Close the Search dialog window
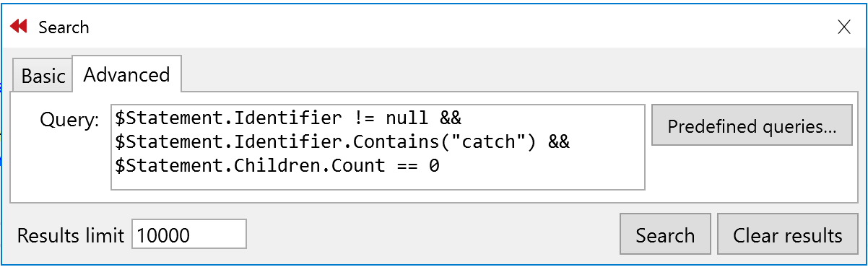 (x=843, y=27)
